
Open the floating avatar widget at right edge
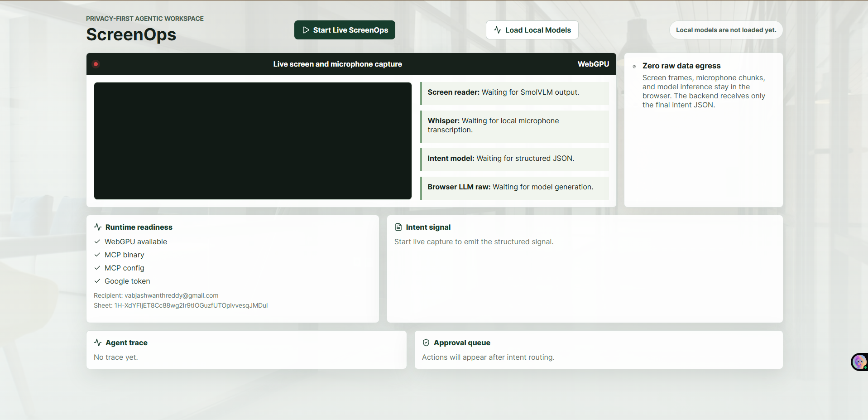tap(859, 362)
